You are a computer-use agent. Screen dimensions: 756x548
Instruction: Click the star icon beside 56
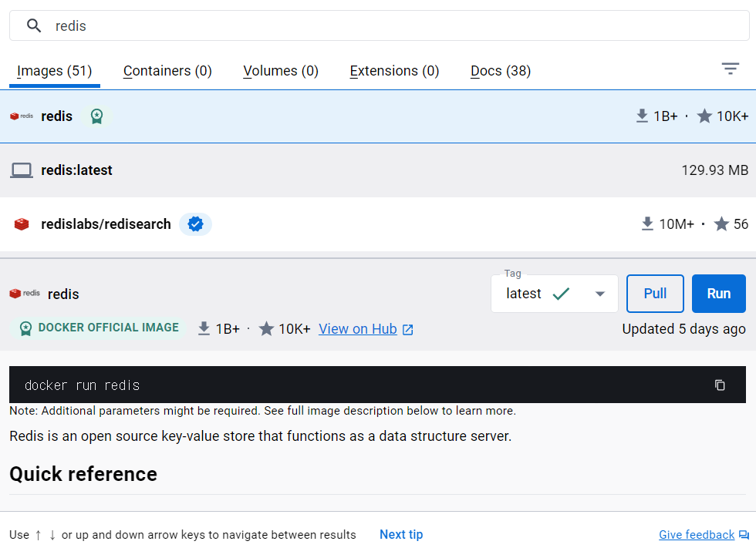[x=721, y=224]
